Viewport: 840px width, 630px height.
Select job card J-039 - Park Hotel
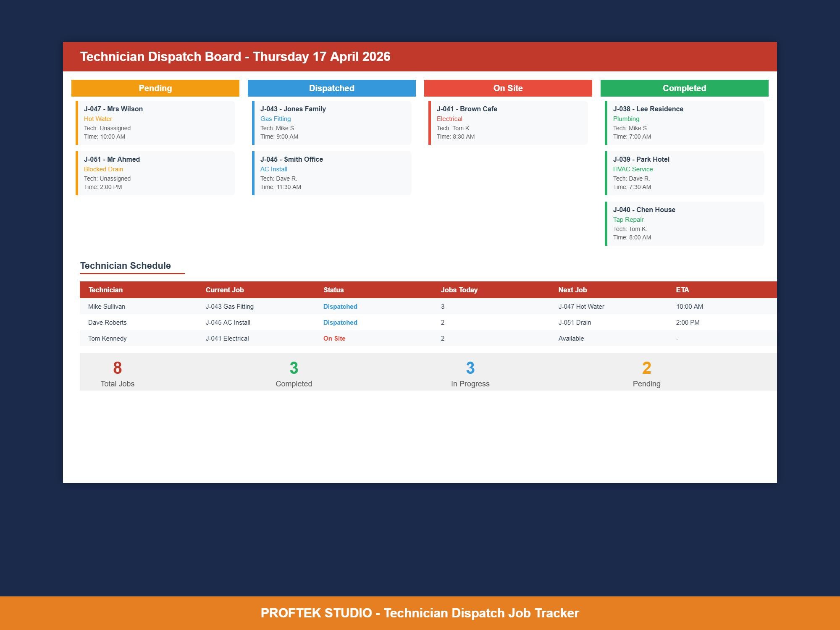685,173
